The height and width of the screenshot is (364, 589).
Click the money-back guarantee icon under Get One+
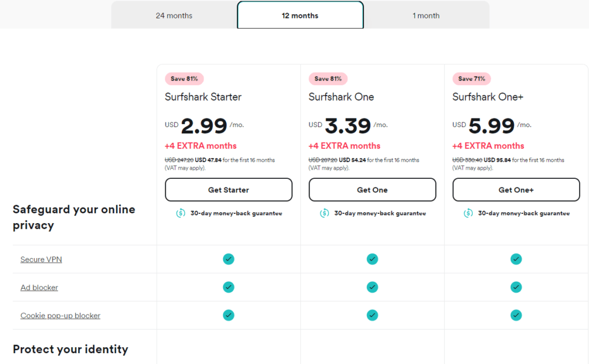468,213
